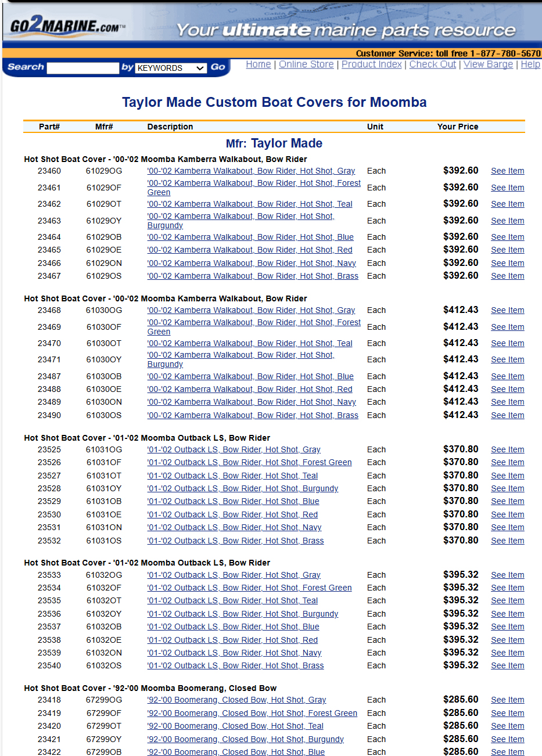Open Outback LS Forest Green link for part 23526
Image resolution: width=542 pixels, height=756 pixels.
pyautogui.click(x=249, y=462)
